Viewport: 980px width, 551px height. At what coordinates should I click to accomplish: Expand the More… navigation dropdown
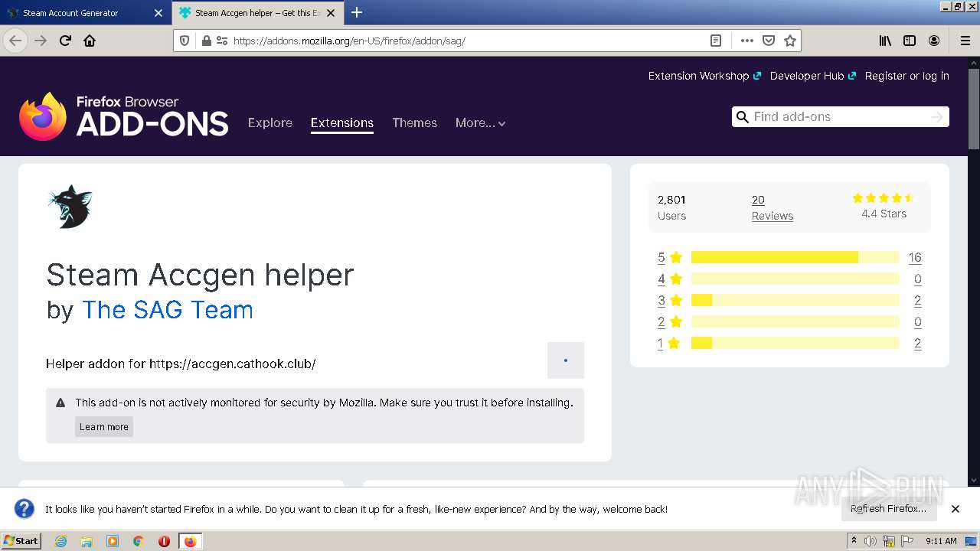click(x=480, y=122)
